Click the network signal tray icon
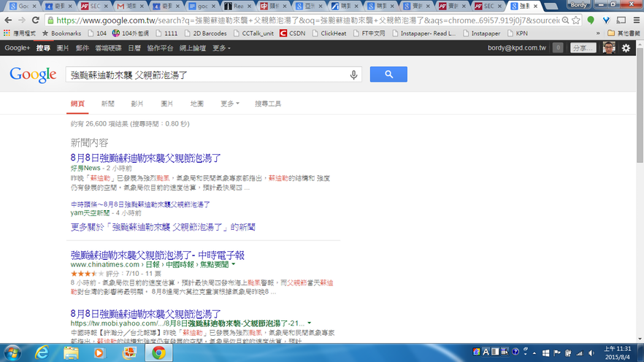644x362 pixels. click(580, 353)
